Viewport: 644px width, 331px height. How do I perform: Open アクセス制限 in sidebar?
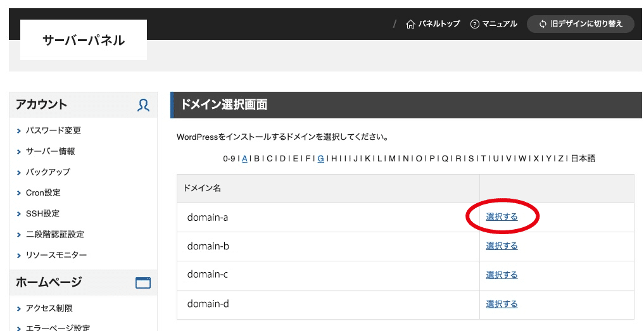pyautogui.click(x=49, y=308)
